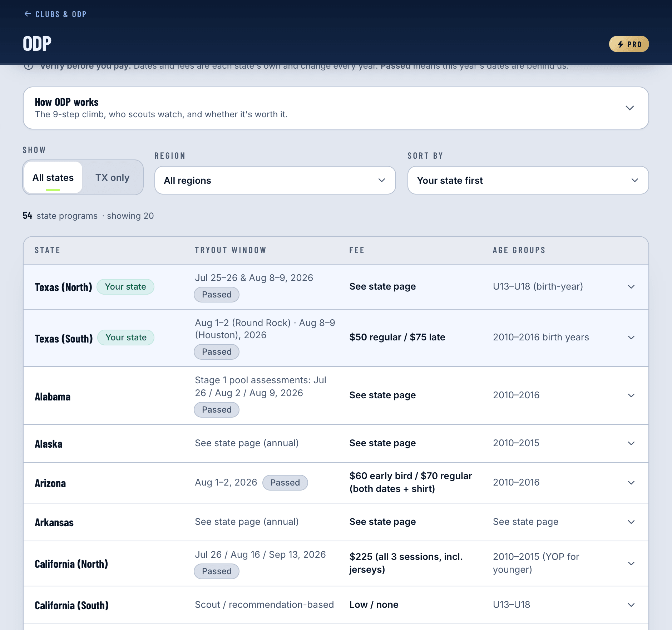The height and width of the screenshot is (630, 672).
Task: Click Arkansas See state page (annual) text
Action: click(x=247, y=522)
